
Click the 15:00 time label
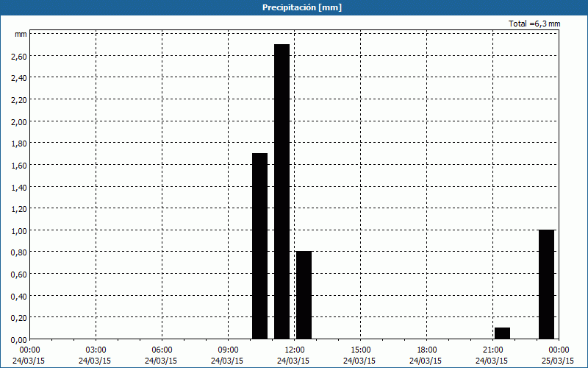click(361, 350)
